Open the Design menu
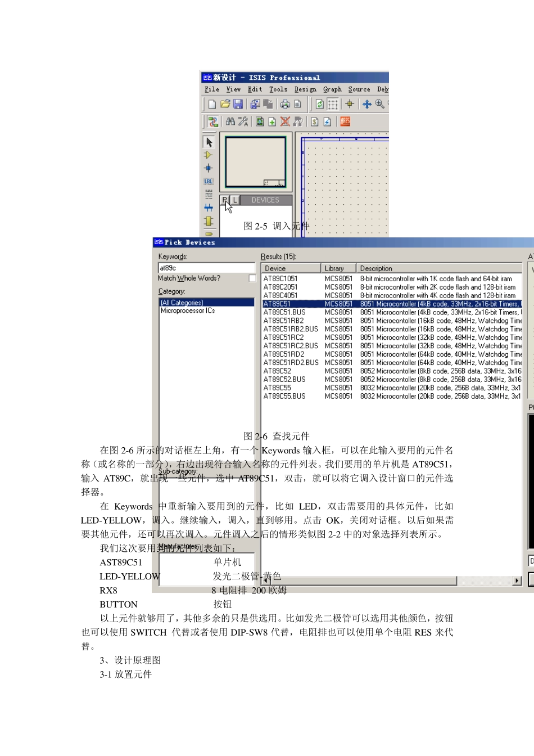This screenshot has width=534, height=756. coord(305,89)
